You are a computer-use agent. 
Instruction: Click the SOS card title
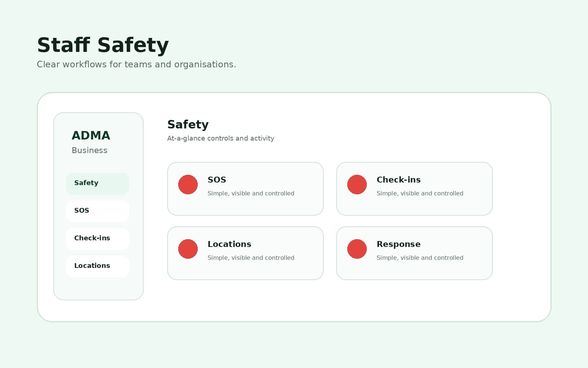[x=217, y=180]
